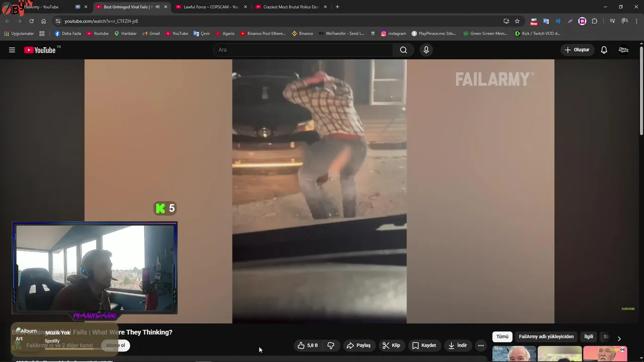Open the Kick / Twitch VOD bookmark
This screenshot has width=644, height=362.
[x=537, y=34]
